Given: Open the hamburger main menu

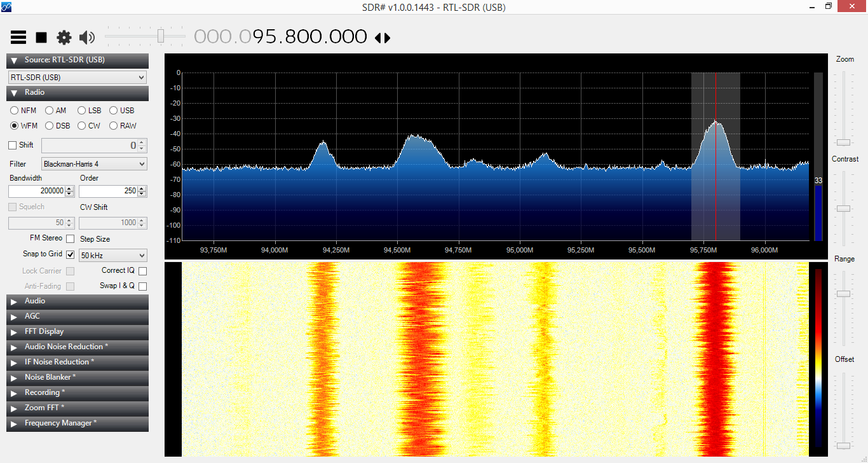Looking at the screenshot, I should 18,38.
